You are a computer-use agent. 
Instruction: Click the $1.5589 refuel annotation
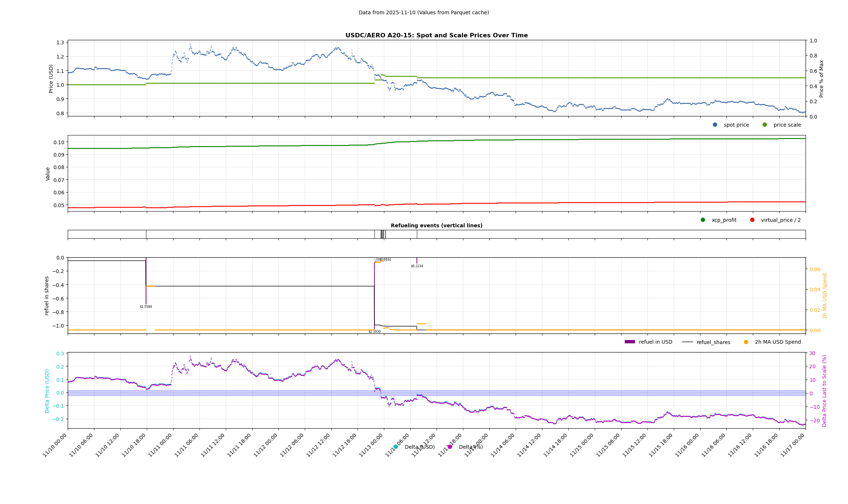tap(146, 307)
